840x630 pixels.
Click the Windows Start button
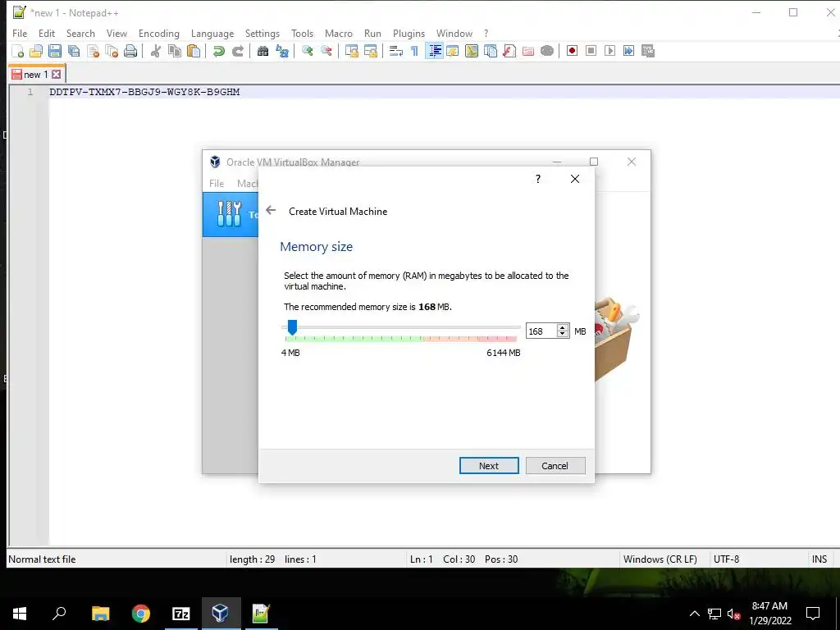20,614
